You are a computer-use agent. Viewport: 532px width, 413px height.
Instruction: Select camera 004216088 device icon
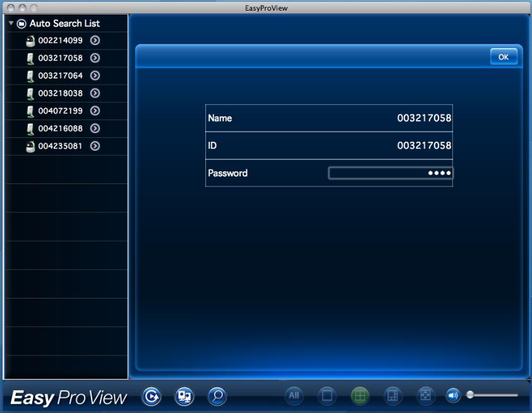click(30, 129)
